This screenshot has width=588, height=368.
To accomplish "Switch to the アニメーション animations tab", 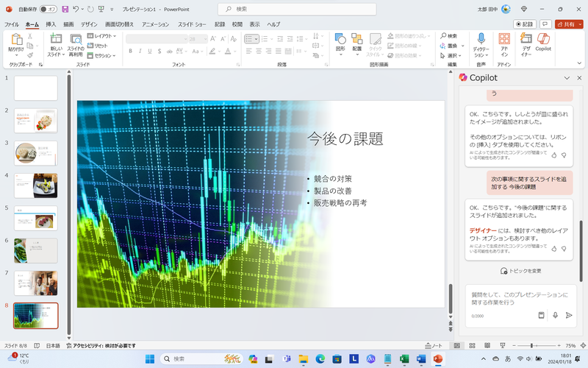I will [155, 24].
